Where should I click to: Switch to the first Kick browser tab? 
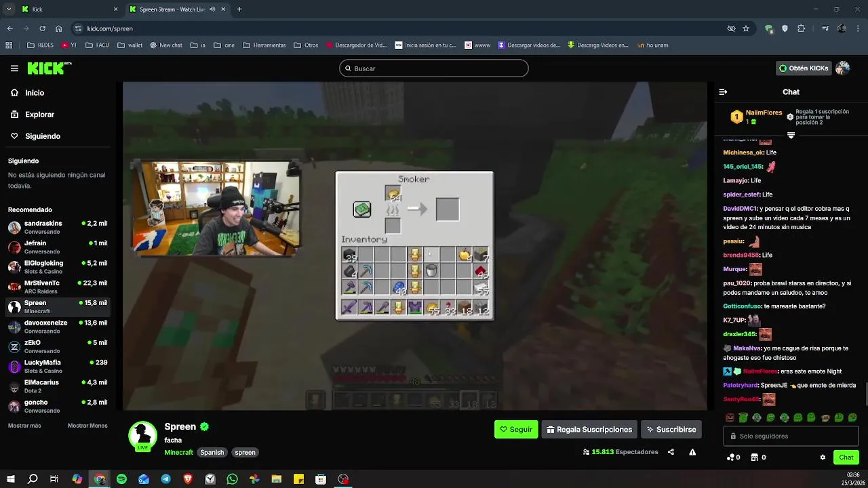[68, 9]
